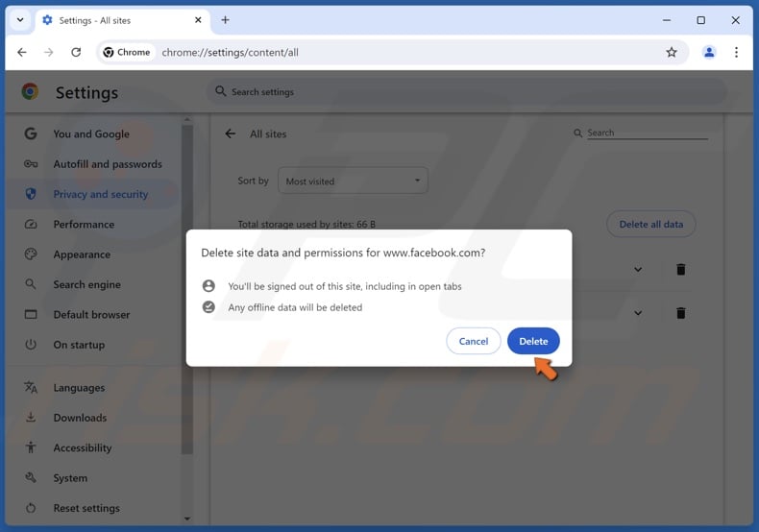
Task: Open System settings
Action: pos(93,478)
